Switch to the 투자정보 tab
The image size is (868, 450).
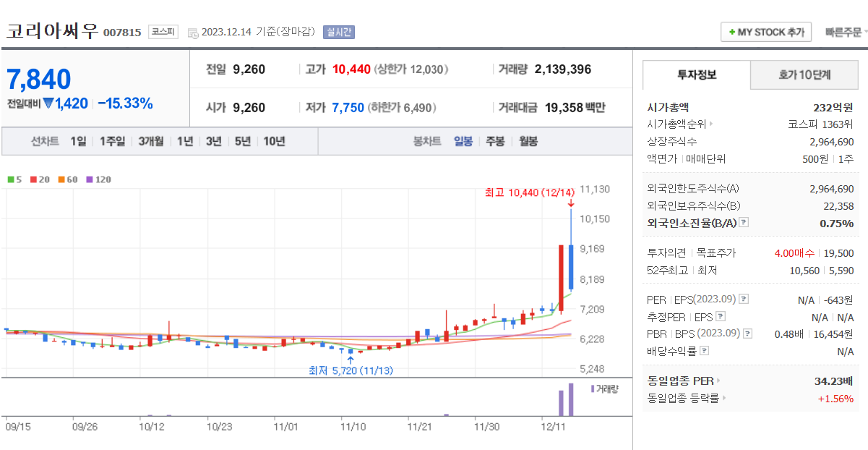point(697,75)
